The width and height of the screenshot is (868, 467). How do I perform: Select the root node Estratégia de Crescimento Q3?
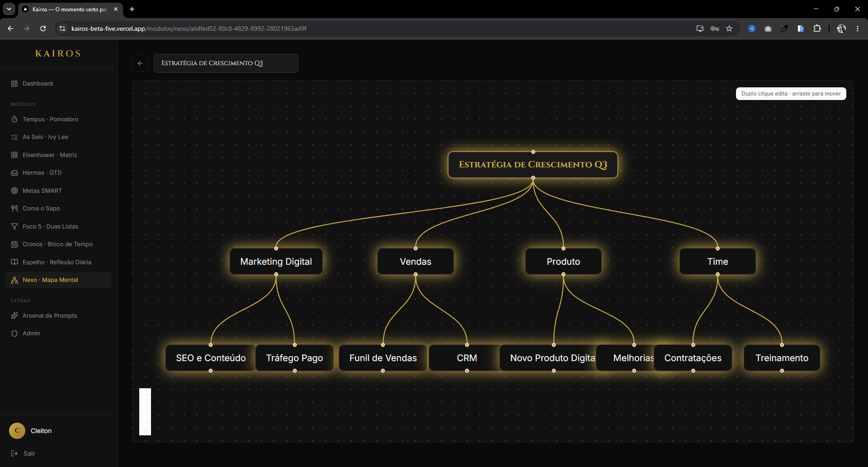coord(533,165)
